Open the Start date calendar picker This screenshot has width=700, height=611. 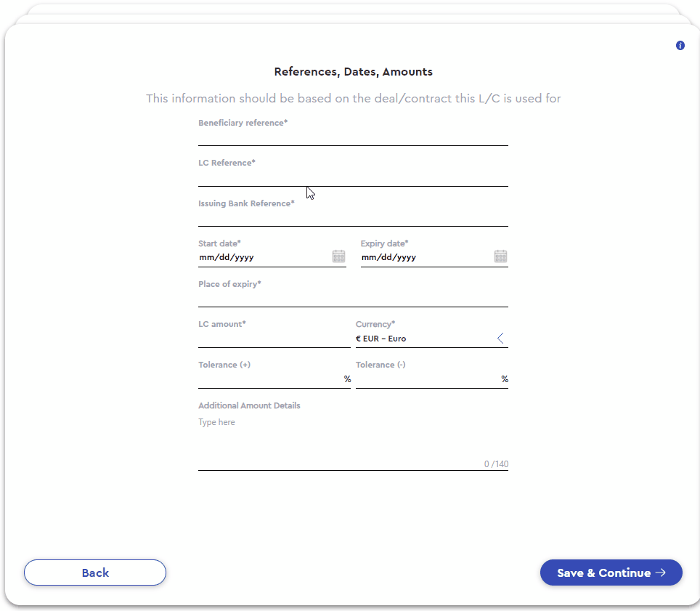[x=338, y=256]
